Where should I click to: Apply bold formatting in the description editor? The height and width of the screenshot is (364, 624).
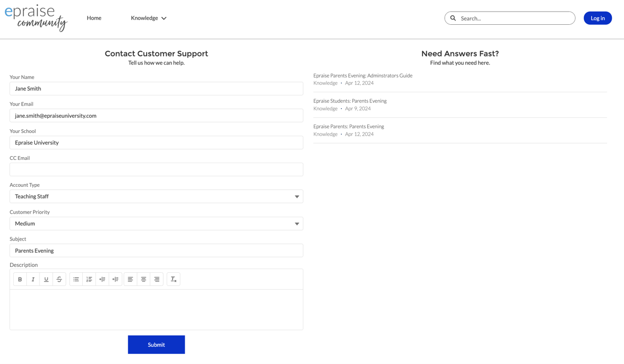pyautogui.click(x=20, y=279)
